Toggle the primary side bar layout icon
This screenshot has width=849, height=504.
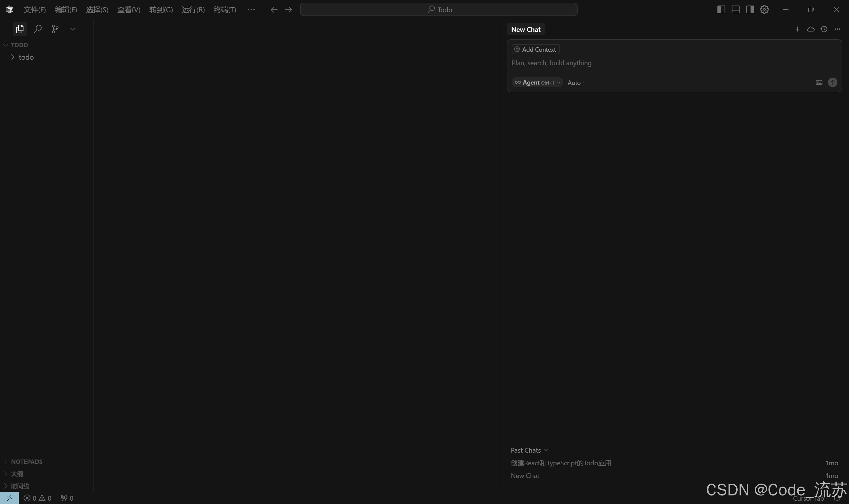(x=721, y=9)
